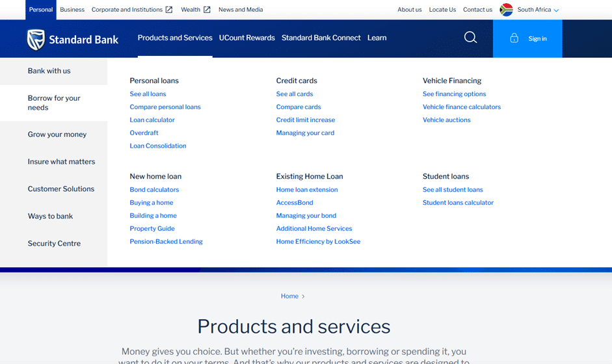
Task: Expand the South Africa country dropdown arrow
Action: coord(556,10)
